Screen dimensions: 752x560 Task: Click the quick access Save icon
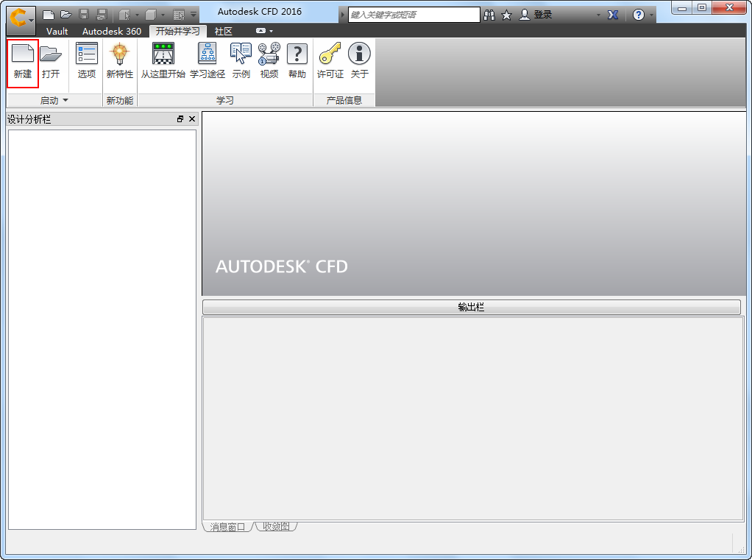(83, 15)
